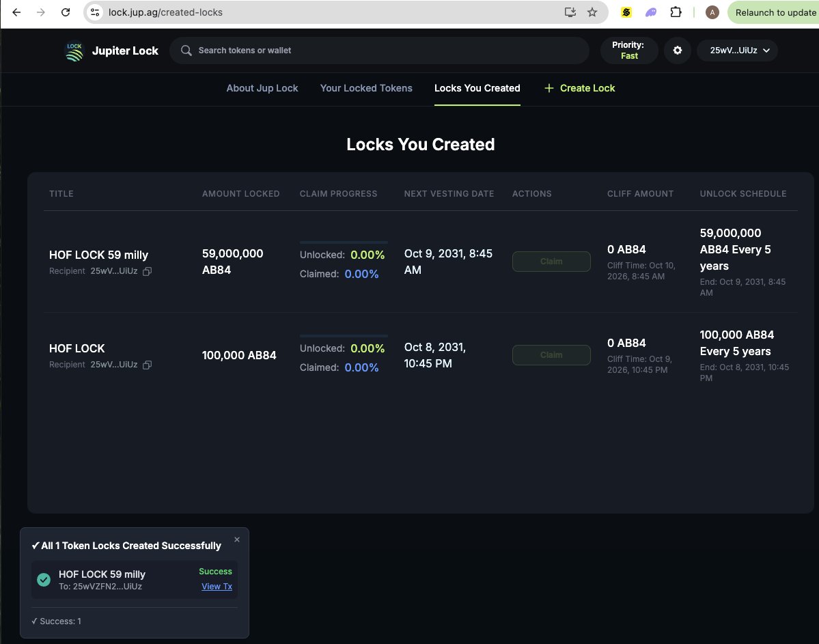This screenshot has height=644, width=819.
Task: Open the extensions puzzle icon
Action: (676, 12)
